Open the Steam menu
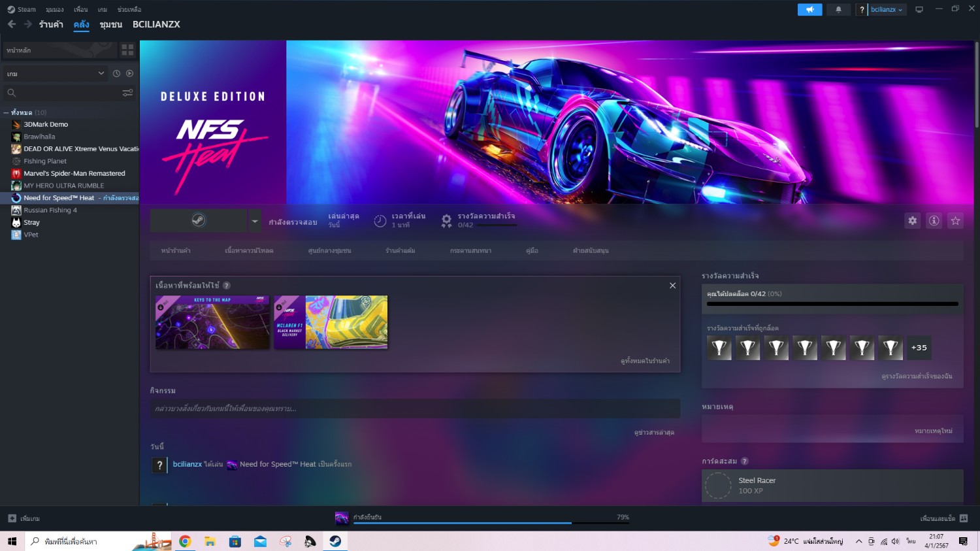The width and height of the screenshot is (980, 551). 22,9
